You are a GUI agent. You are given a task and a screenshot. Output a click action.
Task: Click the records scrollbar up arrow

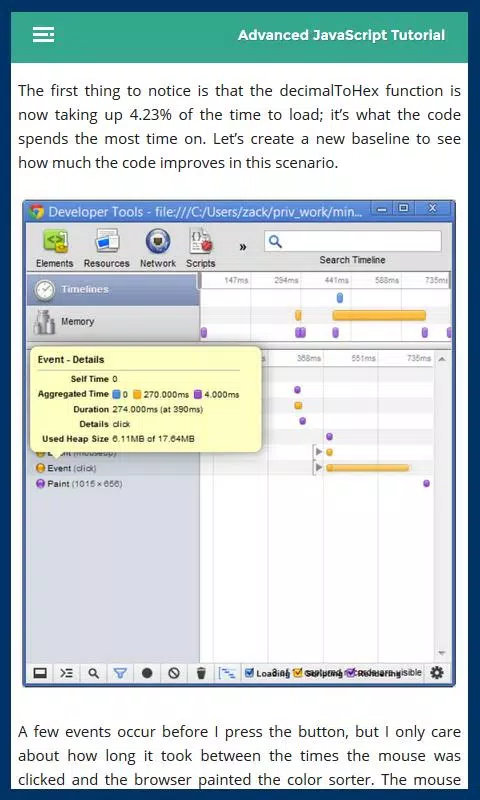pyautogui.click(x=442, y=359)
